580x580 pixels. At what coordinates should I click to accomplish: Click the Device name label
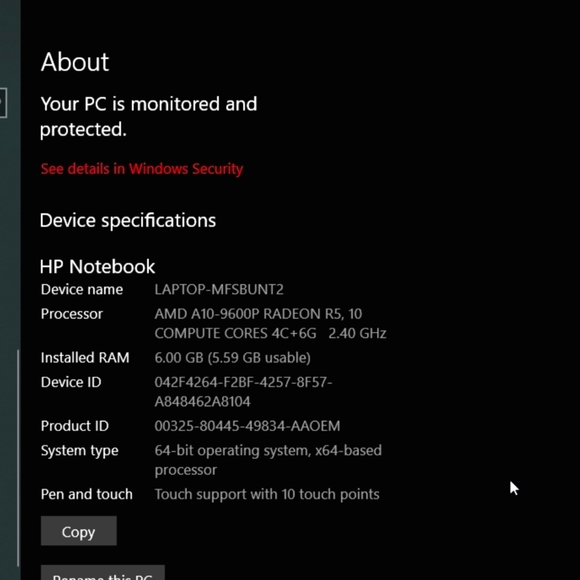(x=82, y=289)
